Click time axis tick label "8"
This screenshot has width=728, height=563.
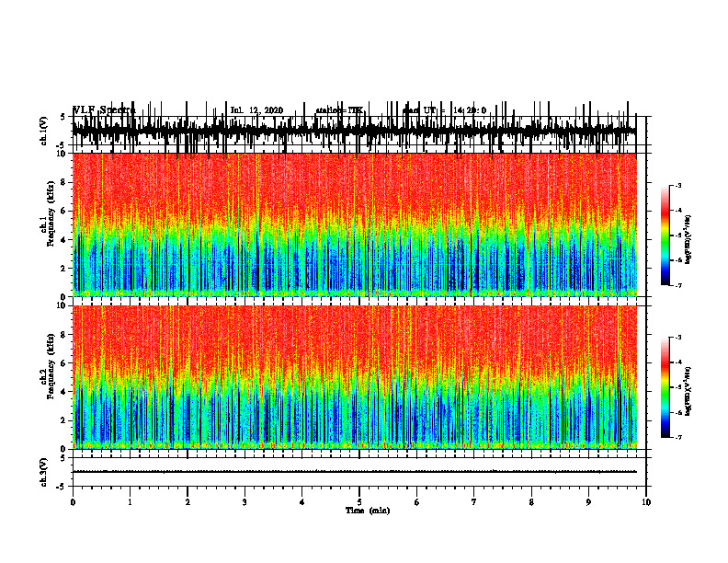click(531, 502)
